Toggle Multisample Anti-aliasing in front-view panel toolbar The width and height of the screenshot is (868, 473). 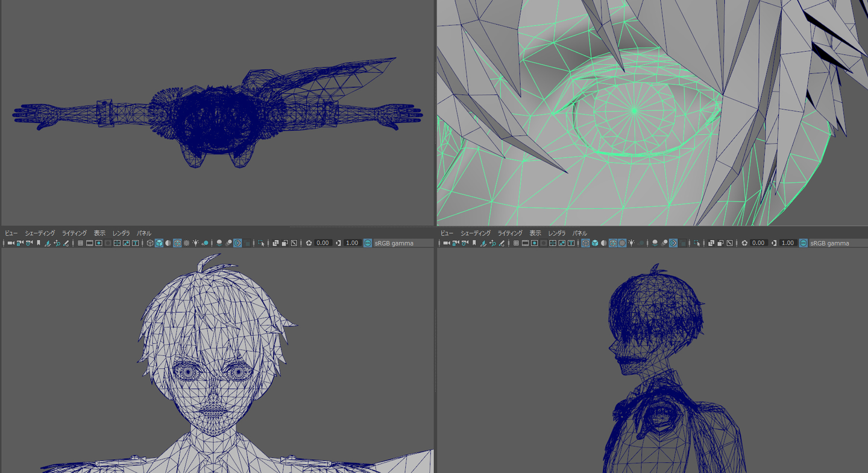point(237,243)
